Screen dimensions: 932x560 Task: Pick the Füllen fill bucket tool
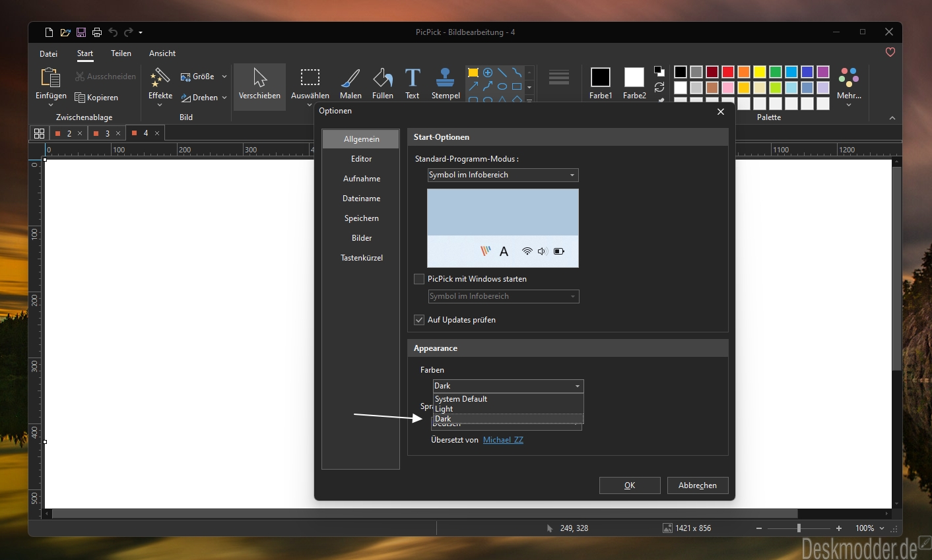(x=383, y=84)
